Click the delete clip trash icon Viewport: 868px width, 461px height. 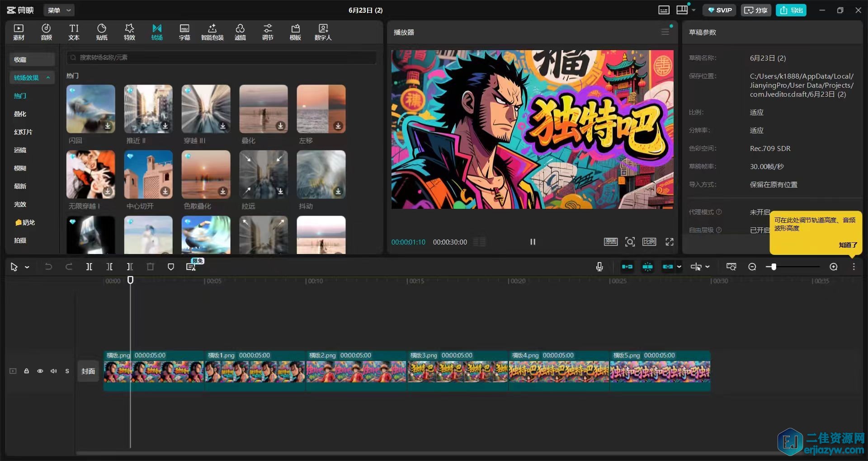point(151,267)
